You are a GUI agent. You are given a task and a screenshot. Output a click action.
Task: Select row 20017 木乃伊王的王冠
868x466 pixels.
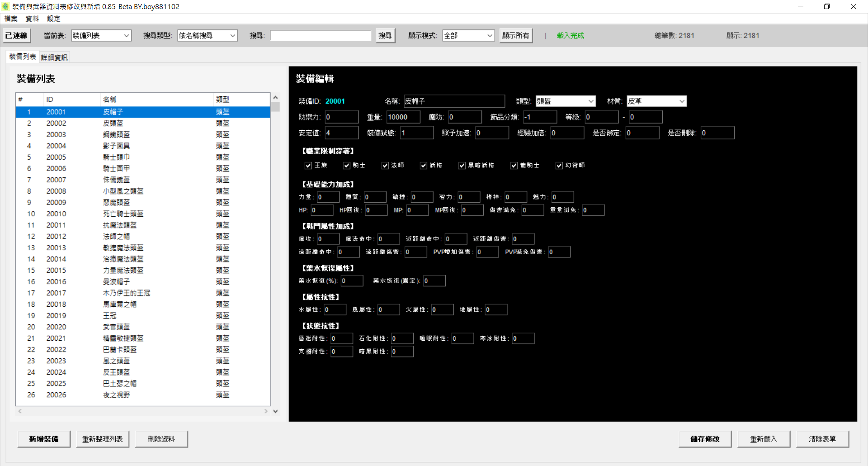point(143,293)
